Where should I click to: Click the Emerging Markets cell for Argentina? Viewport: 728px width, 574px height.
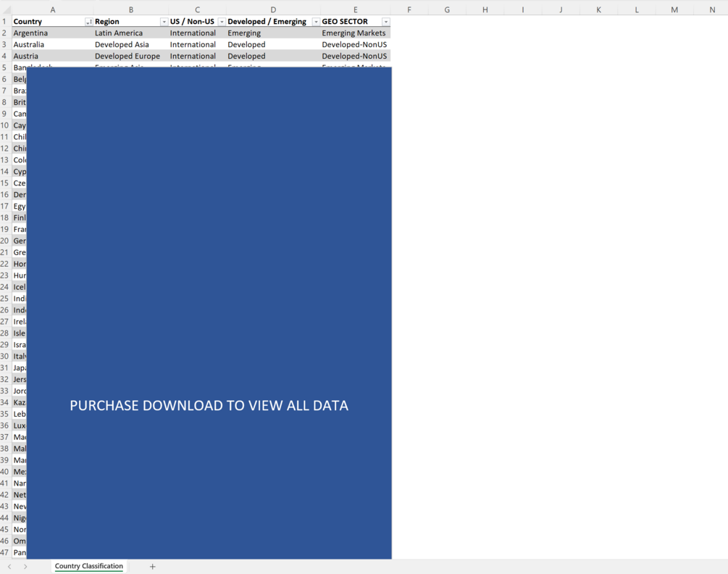[355, 33]
